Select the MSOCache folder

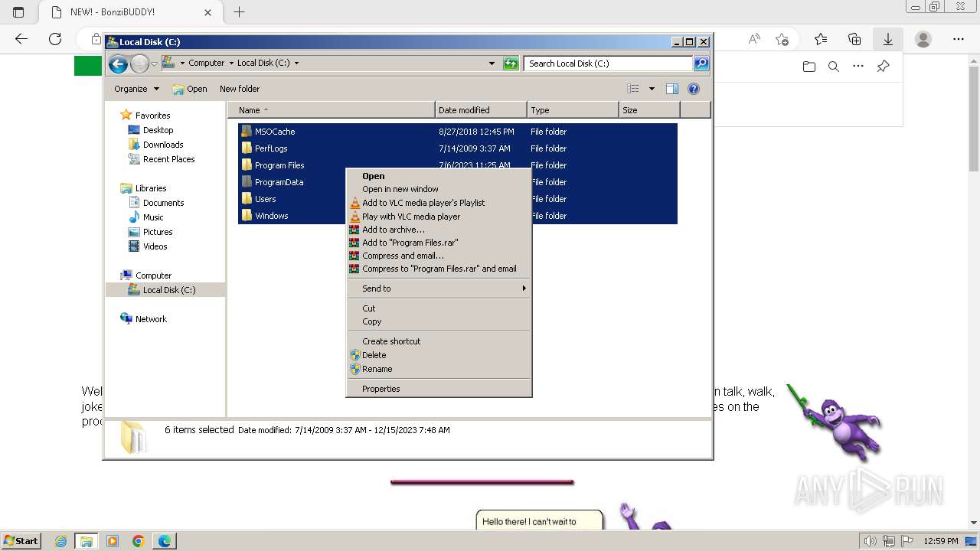tap(274, 132)
